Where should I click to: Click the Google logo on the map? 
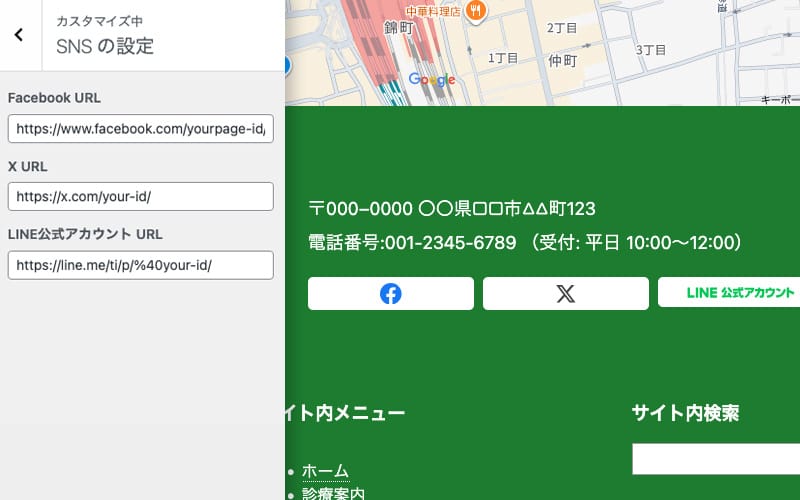(x=431, y=80)
